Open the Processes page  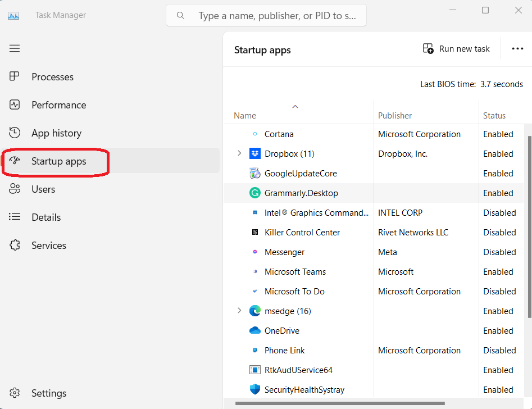(52, 77)
